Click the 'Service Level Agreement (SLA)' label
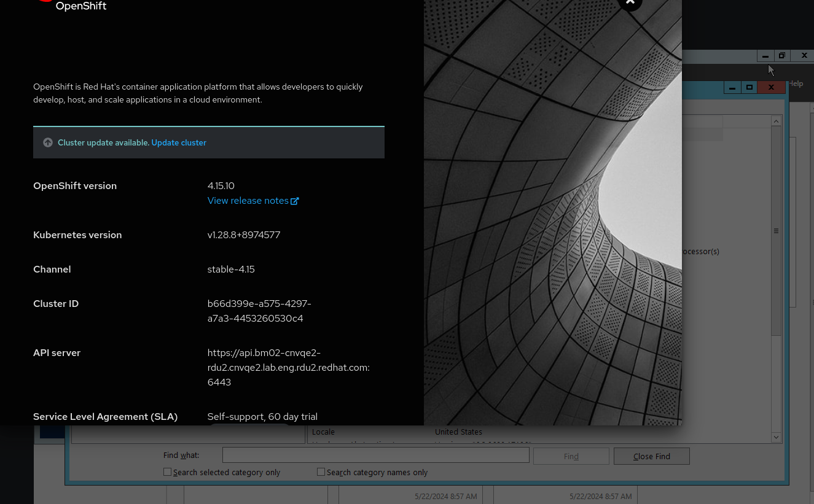 (106, 417)
